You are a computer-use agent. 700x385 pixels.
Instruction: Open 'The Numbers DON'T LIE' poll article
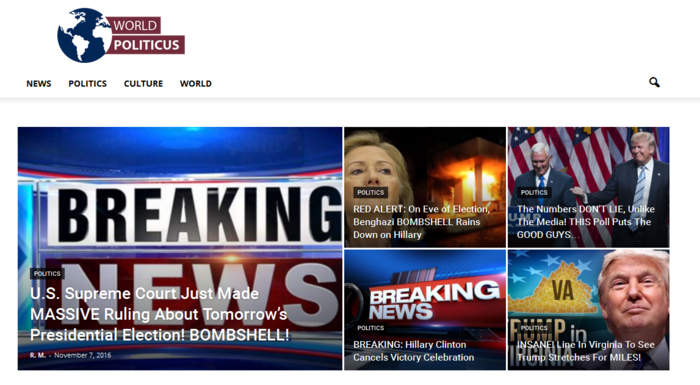point(586,222)
